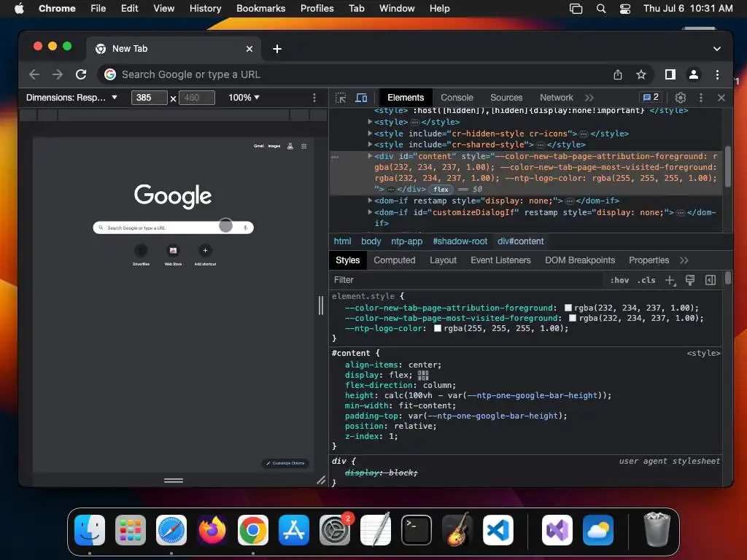The height and width of the screenshot is (560, 747).
Task: Close the DevTools panel
Action: coord(721,98)
